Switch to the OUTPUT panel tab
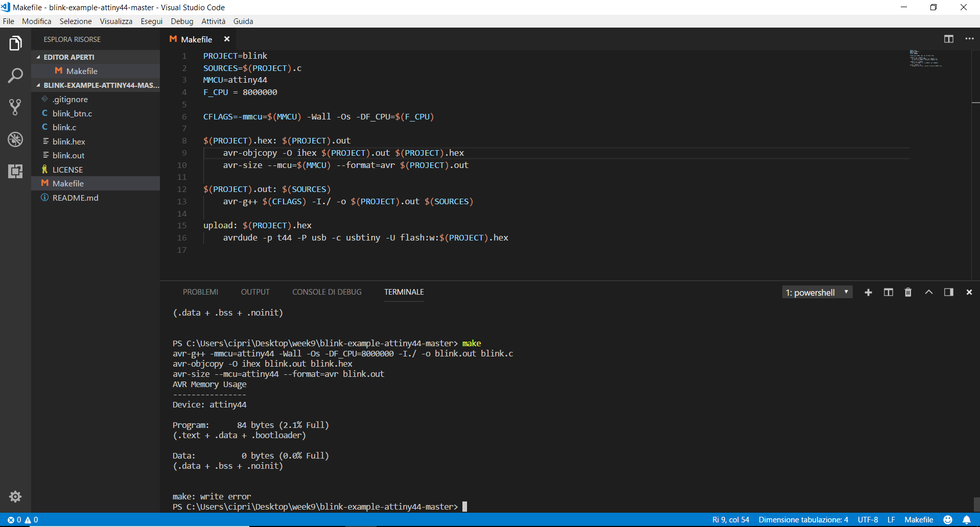This screenshot has height=527, width=980. coord(255,292)
